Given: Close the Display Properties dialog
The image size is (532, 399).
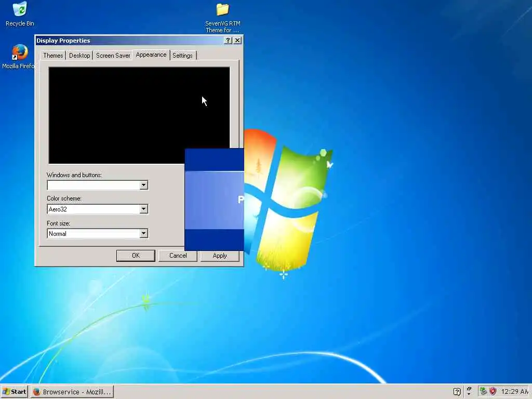Looking at the screenshot, I should tap(237, 41).
